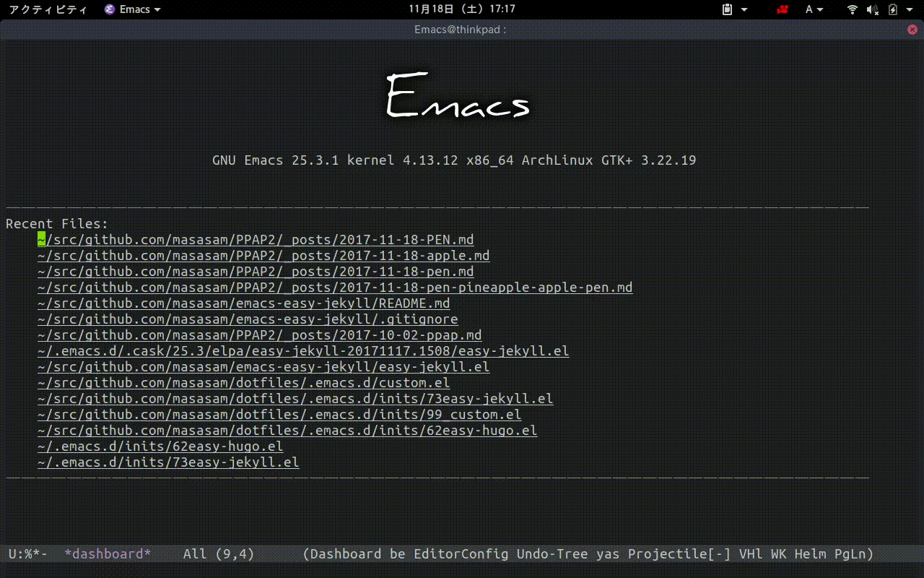
Task: Expand the system menu arrow
Action: tap(910, 9)
